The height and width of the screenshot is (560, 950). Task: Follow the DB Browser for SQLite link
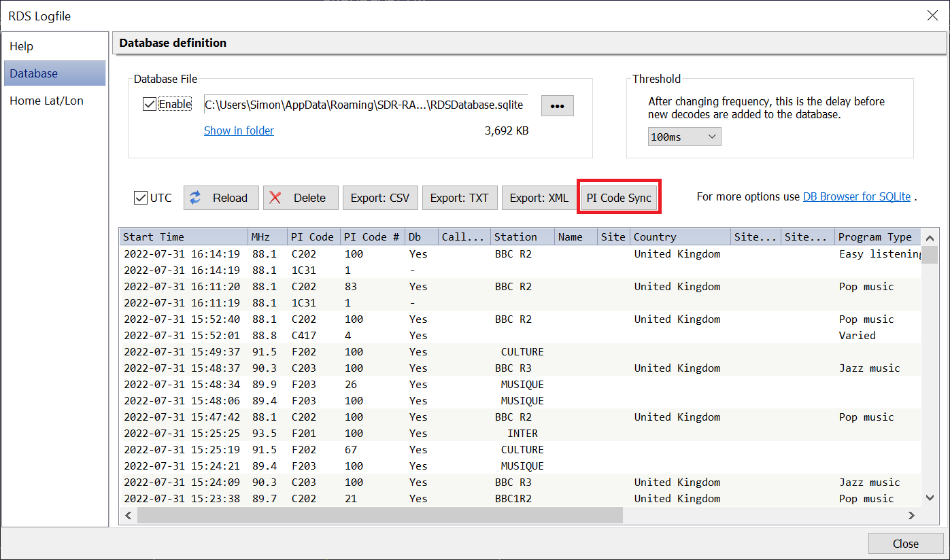(x=856, y=196)
